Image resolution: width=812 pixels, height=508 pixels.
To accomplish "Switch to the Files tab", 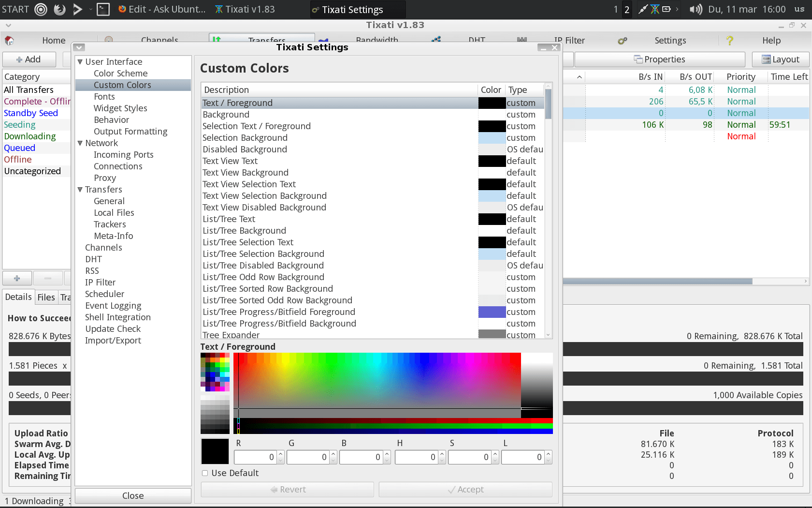I will (x=46, y=298).
